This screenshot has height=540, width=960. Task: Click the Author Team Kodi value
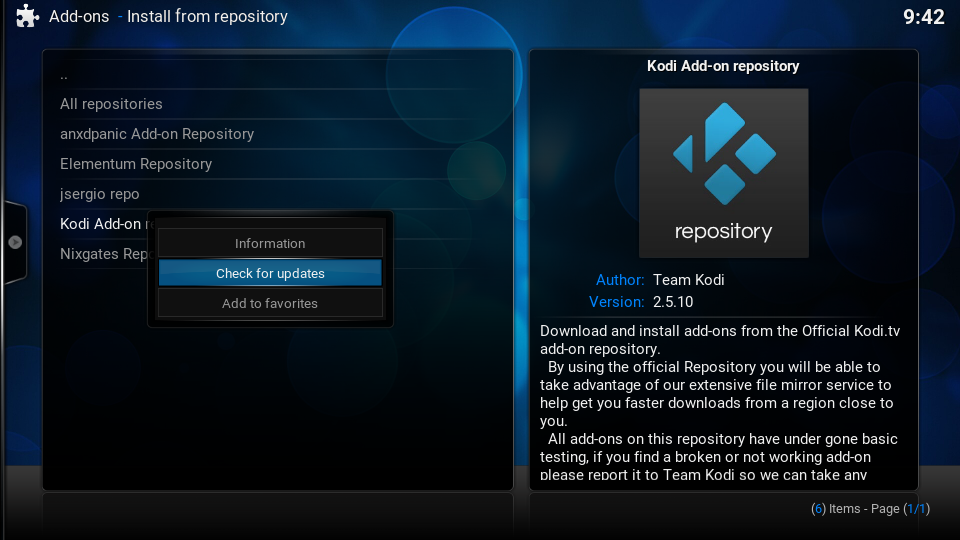coord(688,280)
